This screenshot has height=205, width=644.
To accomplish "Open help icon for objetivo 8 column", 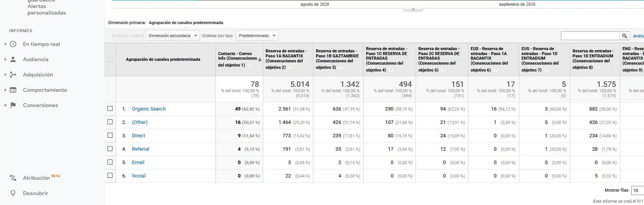I will tap(598, 67).
